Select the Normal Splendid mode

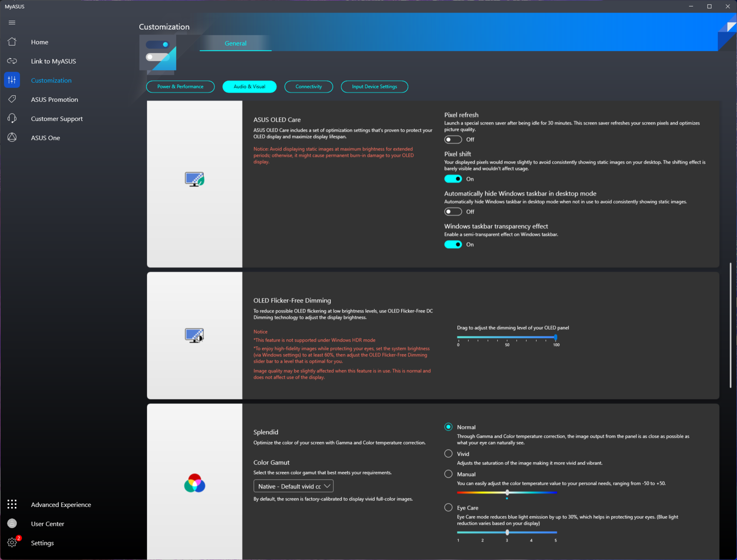[x=448, y=427]
